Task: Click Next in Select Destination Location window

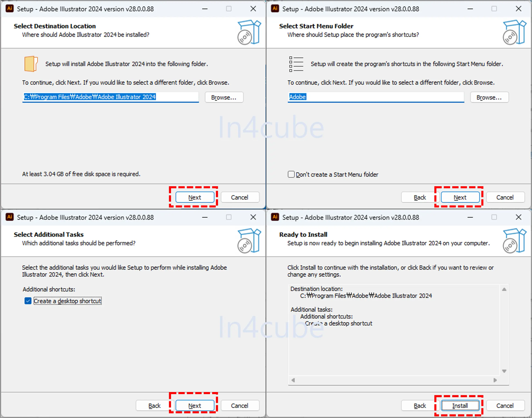Action: 195,197
